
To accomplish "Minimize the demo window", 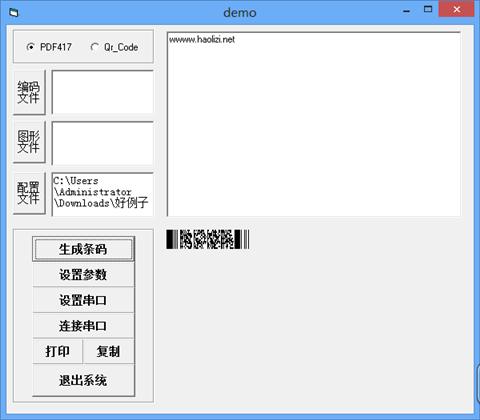I will coord(406,11).
